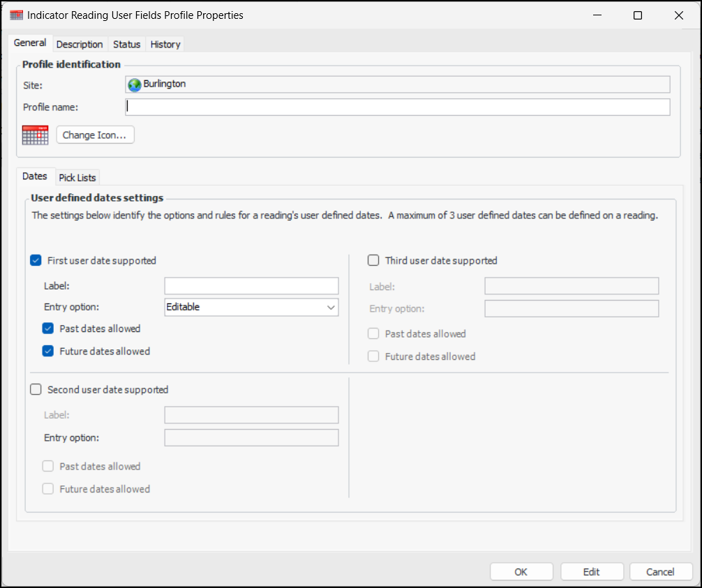The height and width of the screenshot is (588, 702).
Task: Open the Entry option Editable dropdown
Action: (x=251, y=307)
